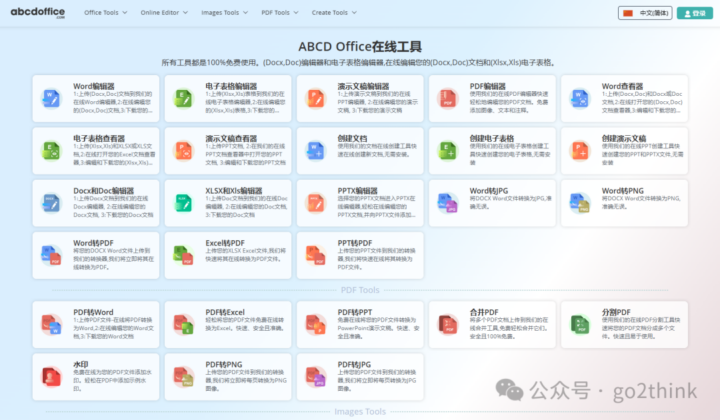This screenshot has width=720, height=420.
Task: Open the PDF编辑器 red icon
Action: point(448,98)
